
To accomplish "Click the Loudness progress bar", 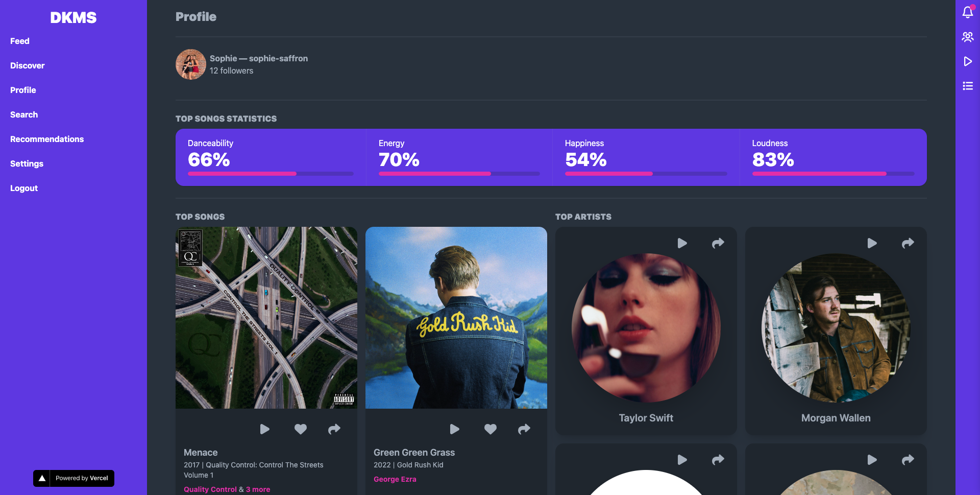I will [834, 174].
